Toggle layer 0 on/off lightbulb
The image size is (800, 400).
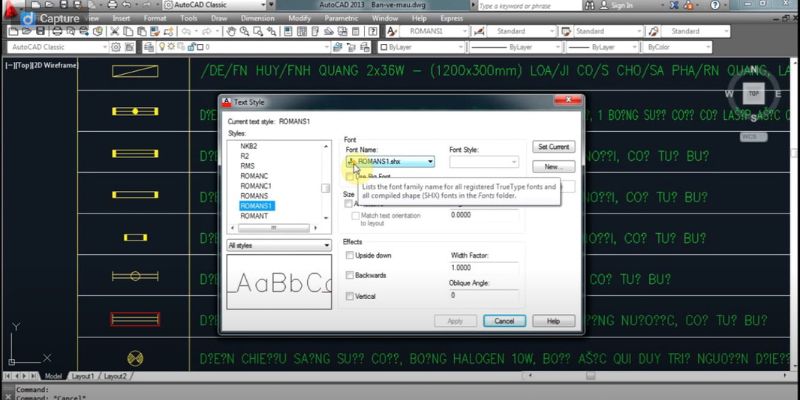[163, 47]
